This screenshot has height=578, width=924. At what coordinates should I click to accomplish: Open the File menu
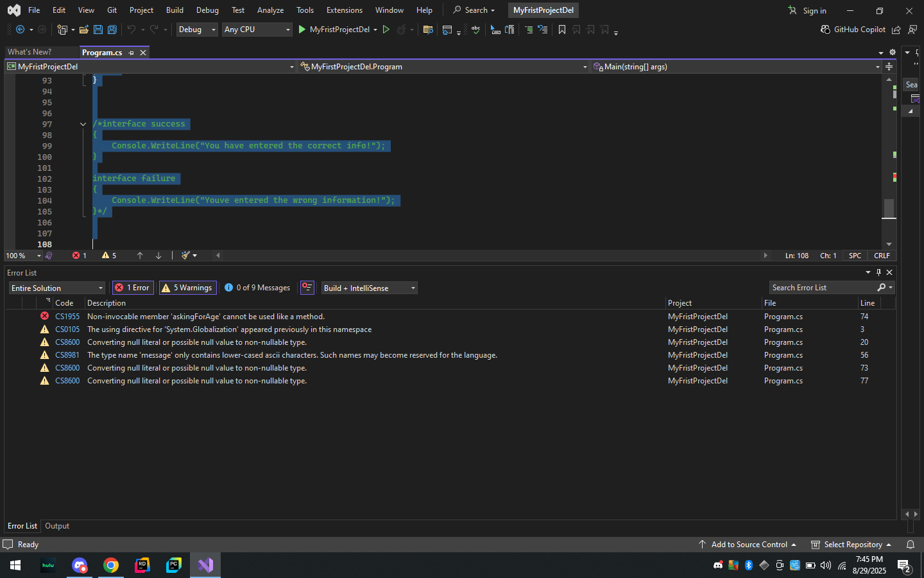click(34, 10)
